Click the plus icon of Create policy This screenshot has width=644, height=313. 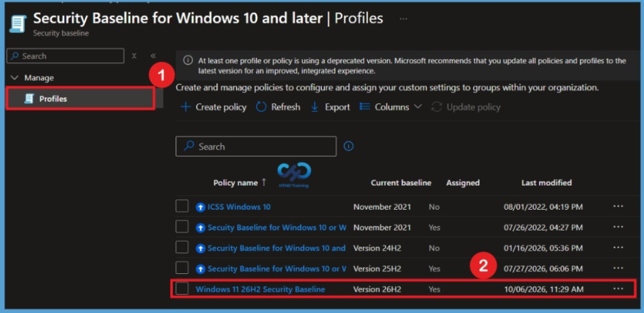click(x=186, y=107)
